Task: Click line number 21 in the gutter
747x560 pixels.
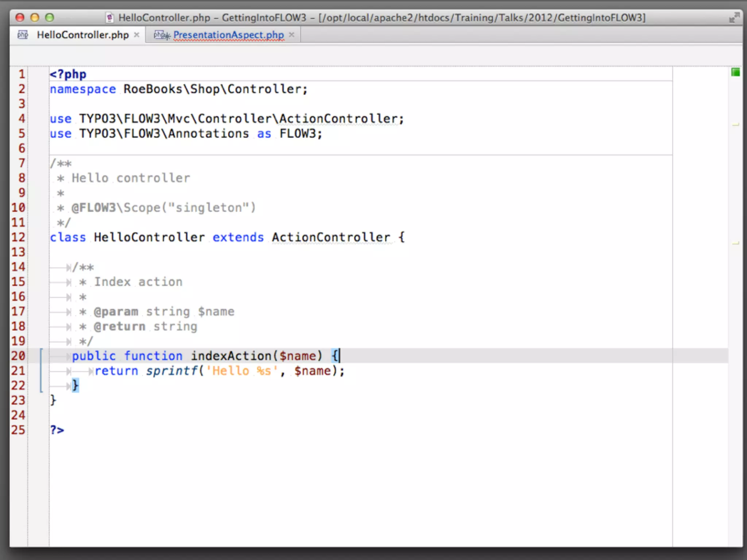Action: tap(18, 371)
